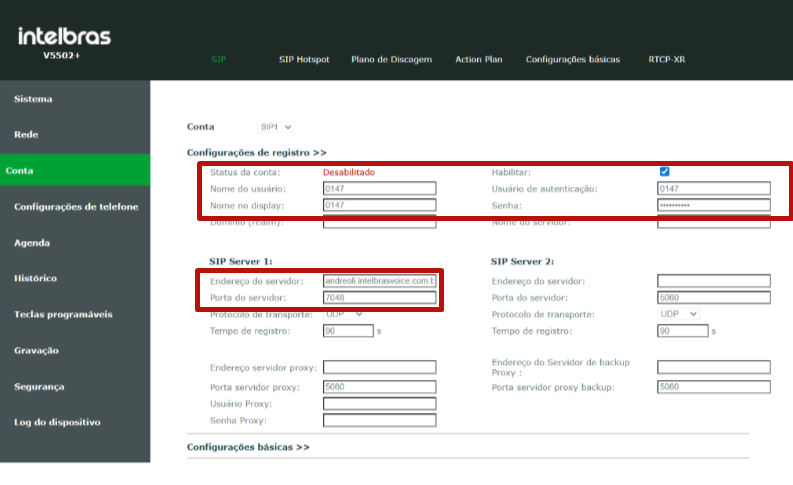
Task: Toggle the Habilitar checkbox
Action: [665, 171]
